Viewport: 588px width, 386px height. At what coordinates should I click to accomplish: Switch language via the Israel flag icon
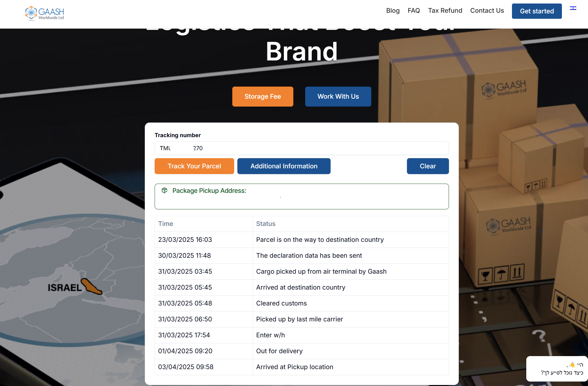pyautogui.click(x=573, y=8)
